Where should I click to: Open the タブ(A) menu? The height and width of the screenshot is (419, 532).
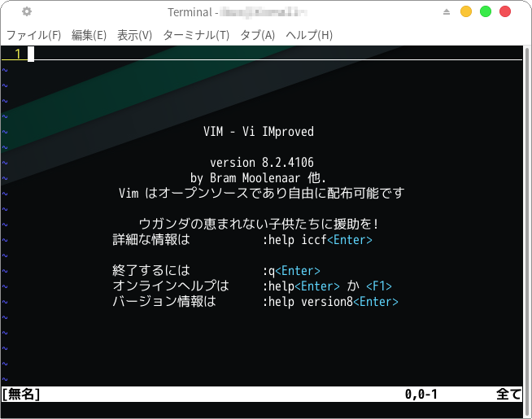tap(257, 35)
